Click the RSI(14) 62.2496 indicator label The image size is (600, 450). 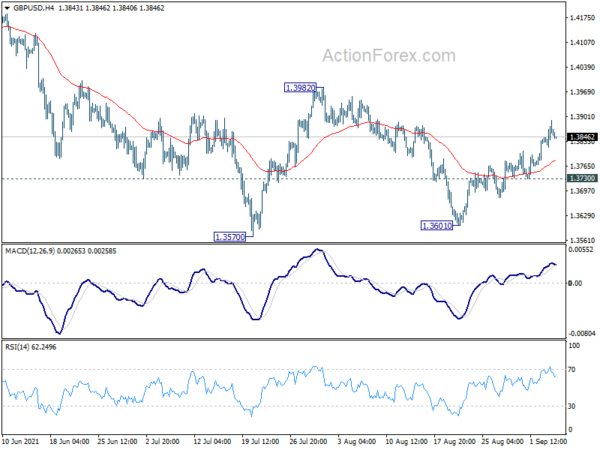[31, 347]
